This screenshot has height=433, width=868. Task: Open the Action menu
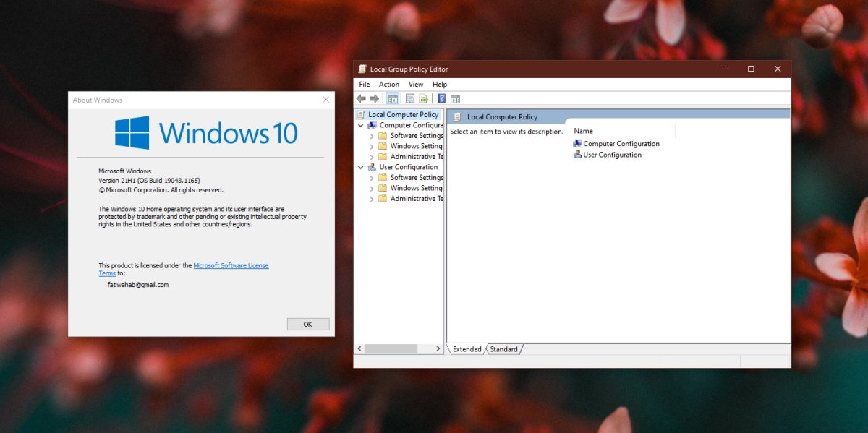pos(389,85)
